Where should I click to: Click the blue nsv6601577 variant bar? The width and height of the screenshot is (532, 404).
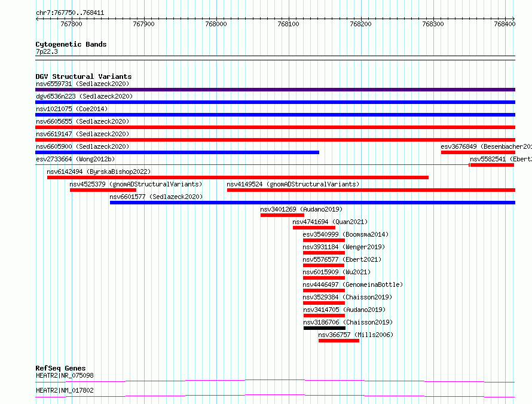pos(313,203)
